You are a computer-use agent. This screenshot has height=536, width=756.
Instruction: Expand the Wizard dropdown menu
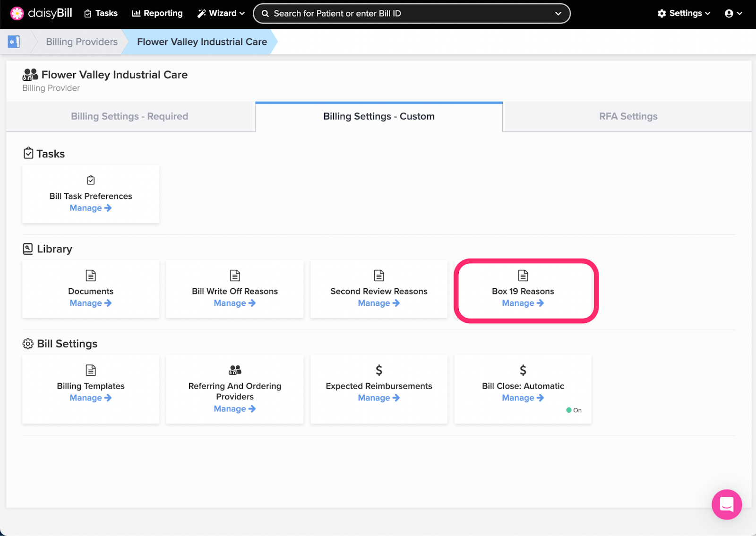pos(221,13)
